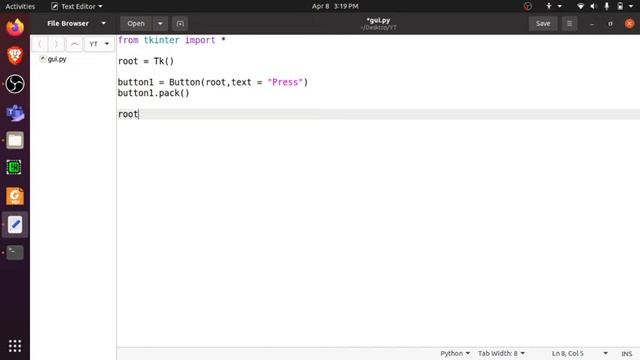Open the Files manager dock icon

pos(15,140)
